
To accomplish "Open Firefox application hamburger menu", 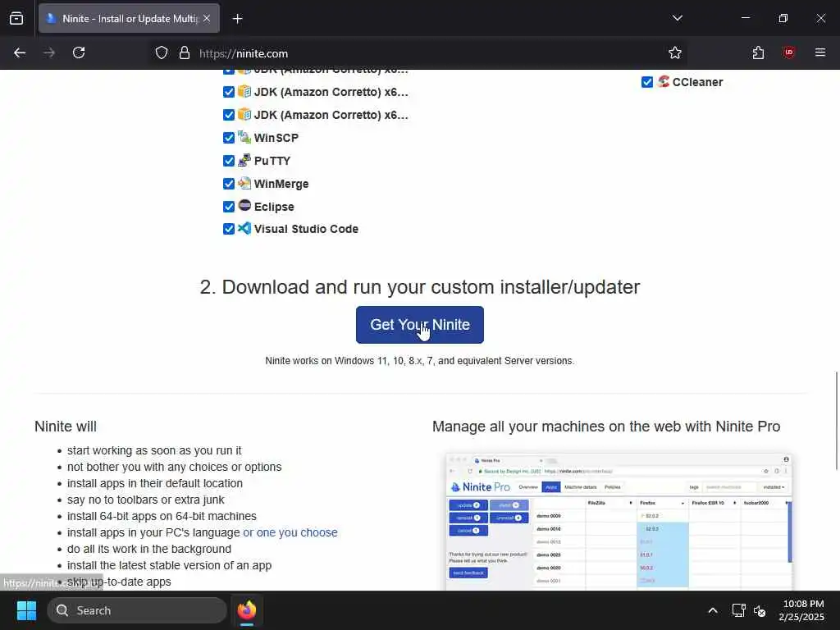I will [x=820, y=52].
